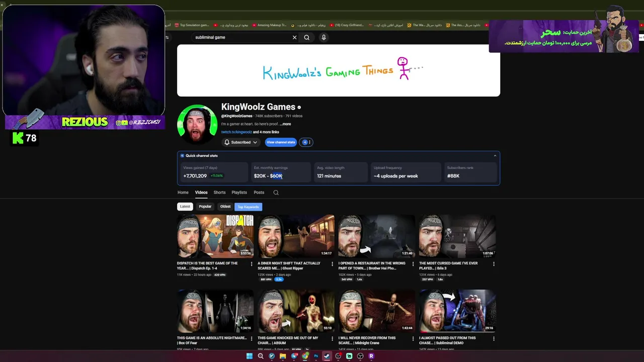Select the Videos channel tab

pyautogui.click(x=201, y=193)
